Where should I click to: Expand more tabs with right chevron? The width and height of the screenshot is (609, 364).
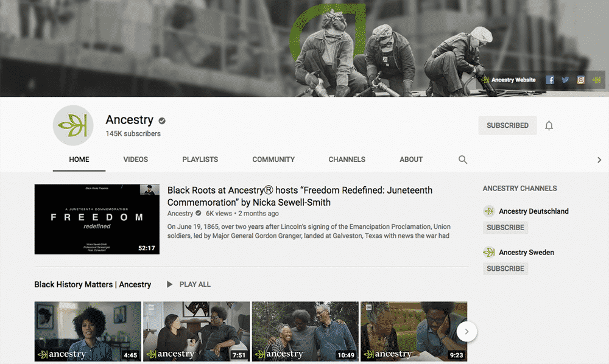coord(599,160)
